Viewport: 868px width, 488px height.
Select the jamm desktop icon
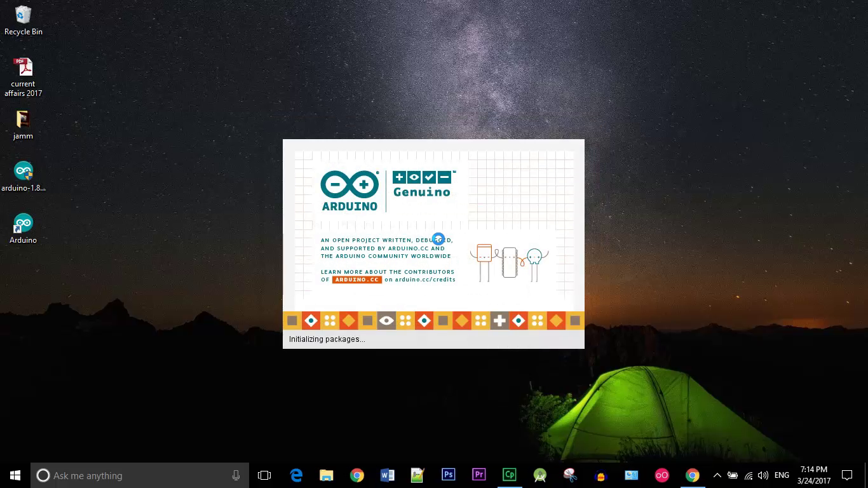pos(23,125)
